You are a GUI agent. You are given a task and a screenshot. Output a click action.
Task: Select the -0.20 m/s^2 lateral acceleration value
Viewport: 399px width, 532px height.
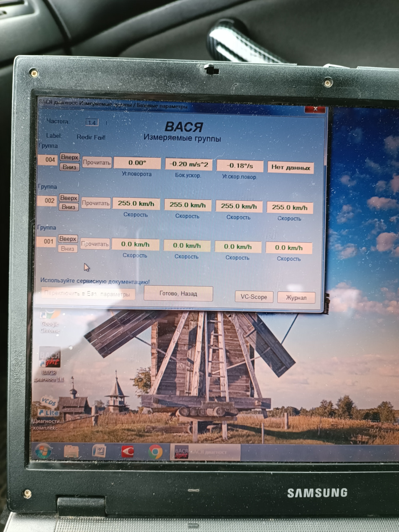[189, 164]
